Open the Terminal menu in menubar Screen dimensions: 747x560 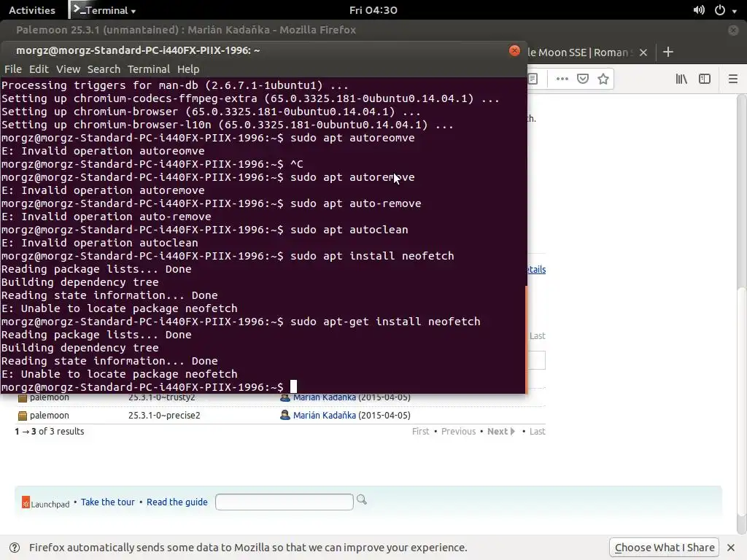click(149, 69)
